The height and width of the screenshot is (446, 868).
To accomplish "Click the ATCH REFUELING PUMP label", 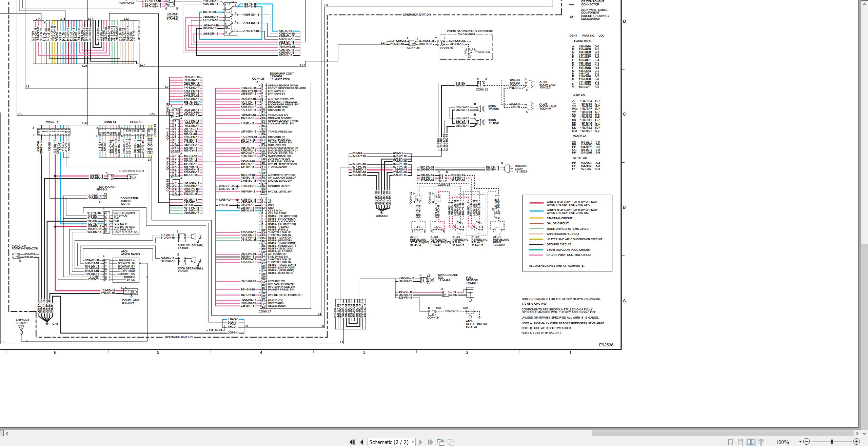I will click(501, 240).
